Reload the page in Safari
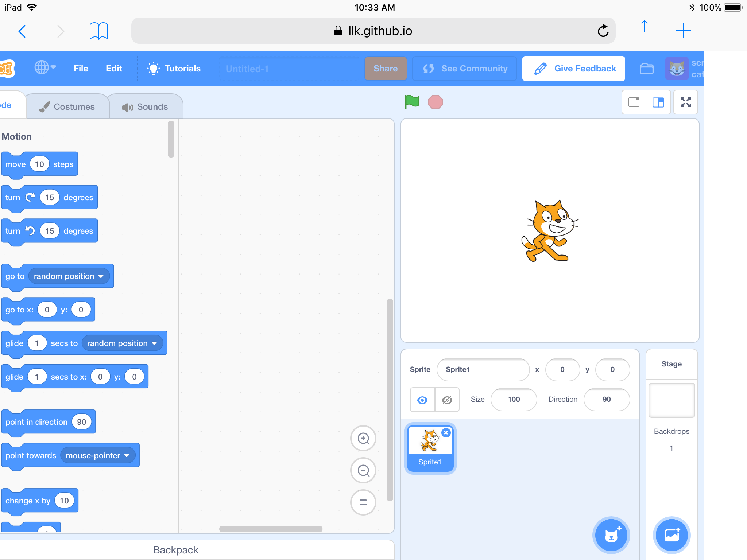 coord(603,31)
